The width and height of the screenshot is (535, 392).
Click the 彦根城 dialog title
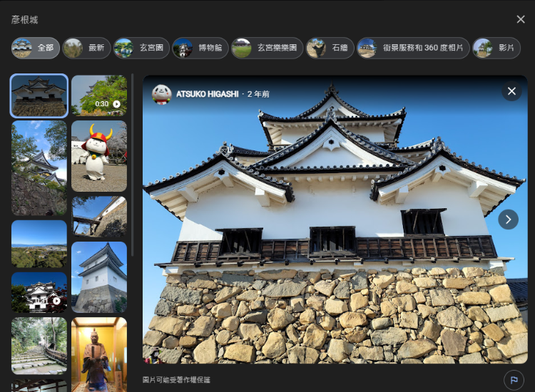click(24, 20)
